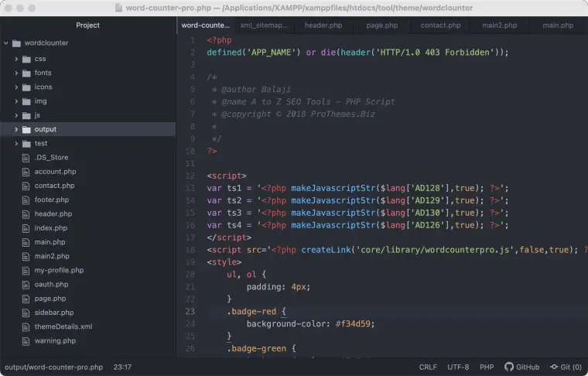Click the .DS_Store file icon
This screenshot has width=588, height=376.
pos(26,158)
